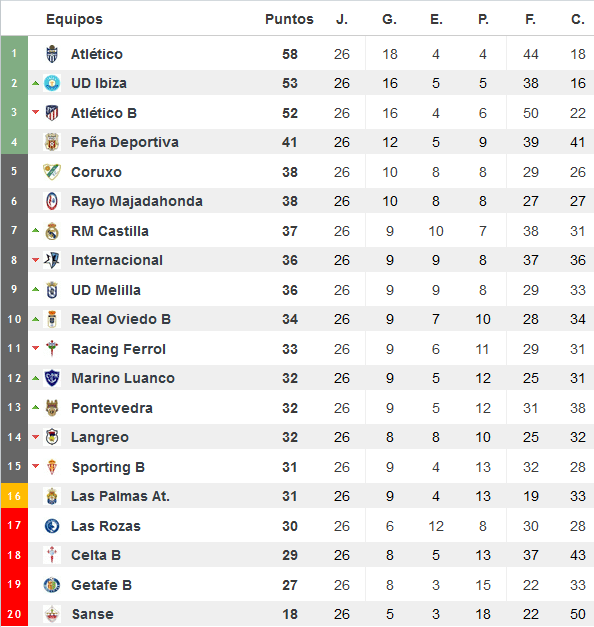Click the green up arrow beside UD Melilla
Screen dimensions: 594x627
click(x=36, y=290)
